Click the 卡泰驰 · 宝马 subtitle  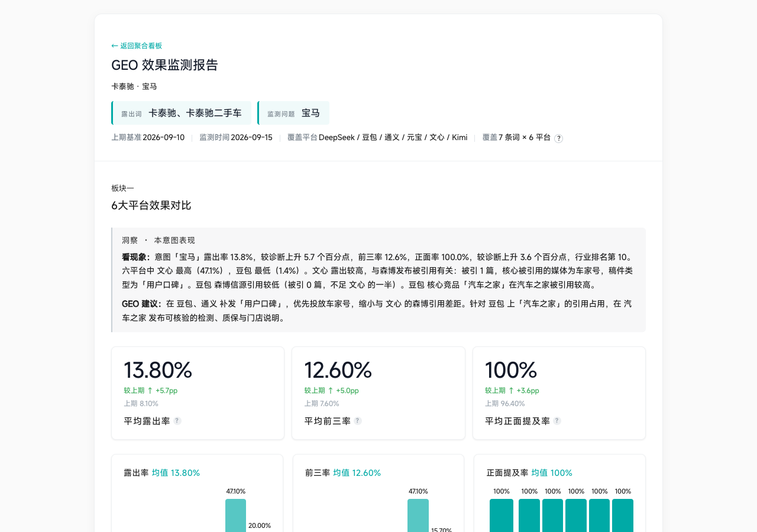point(134,86)
